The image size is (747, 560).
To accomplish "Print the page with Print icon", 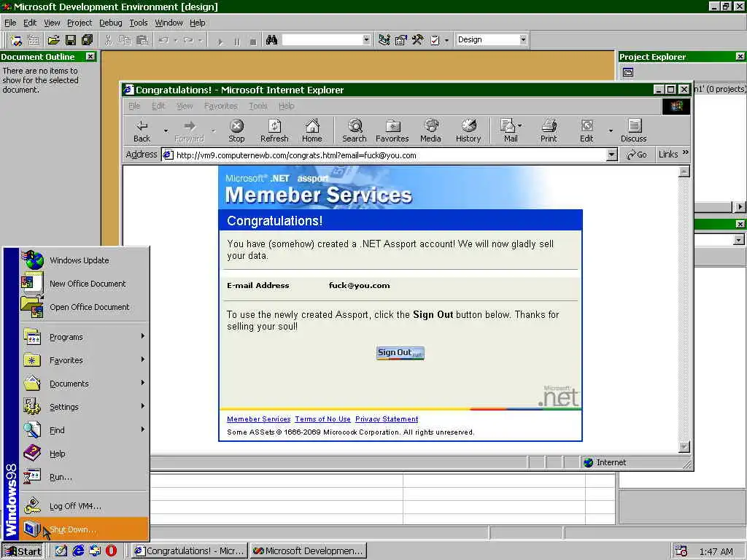I will [549, 131].
